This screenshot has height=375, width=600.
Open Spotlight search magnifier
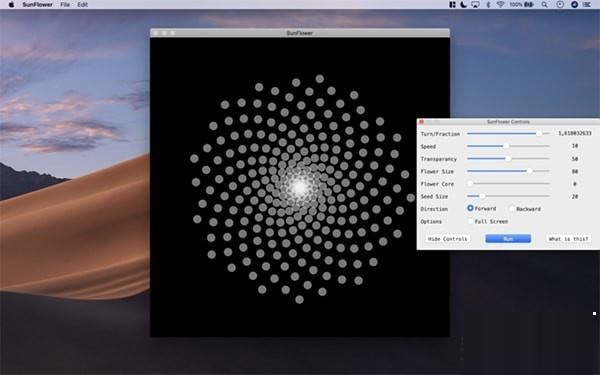[x=545, y=5]
